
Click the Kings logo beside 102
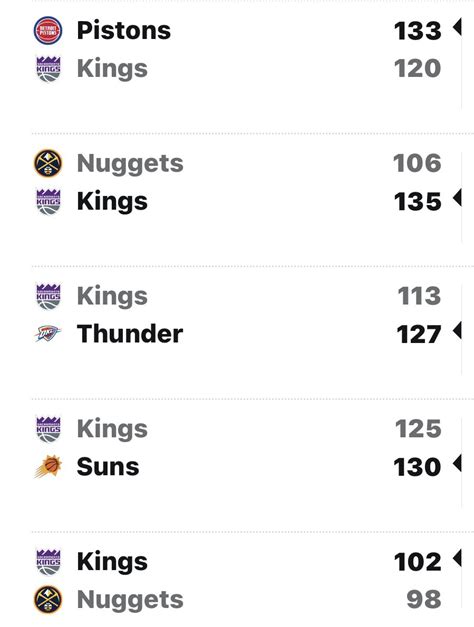coord(48,562)
